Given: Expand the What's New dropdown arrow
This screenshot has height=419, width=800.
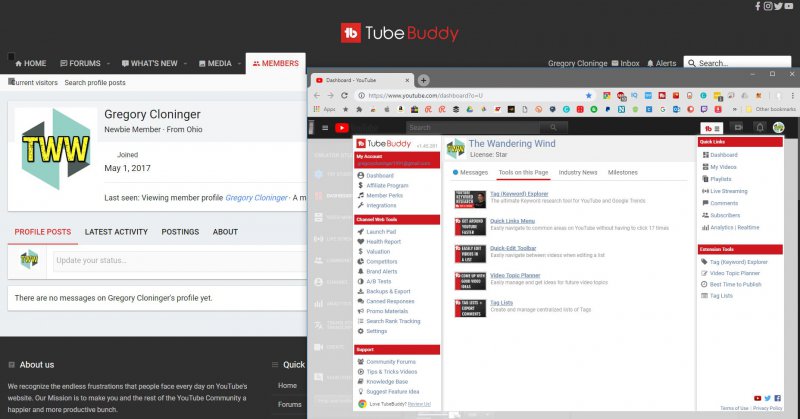Looking at the screenshot, I should [185, 64].
